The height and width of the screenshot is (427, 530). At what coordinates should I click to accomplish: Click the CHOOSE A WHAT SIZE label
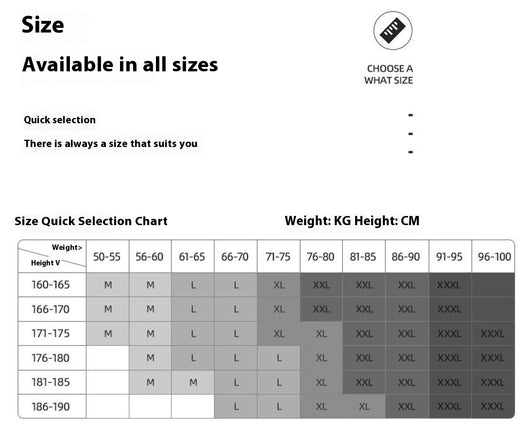pyautogui.click(x=389, y=74)
